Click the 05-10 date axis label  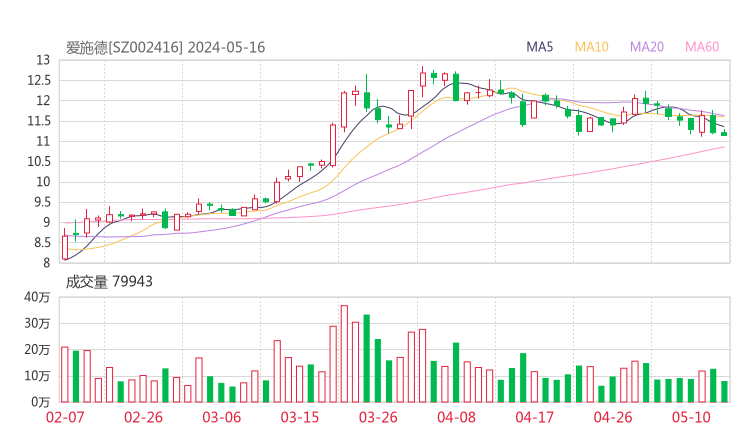click(x=691, y=417)
